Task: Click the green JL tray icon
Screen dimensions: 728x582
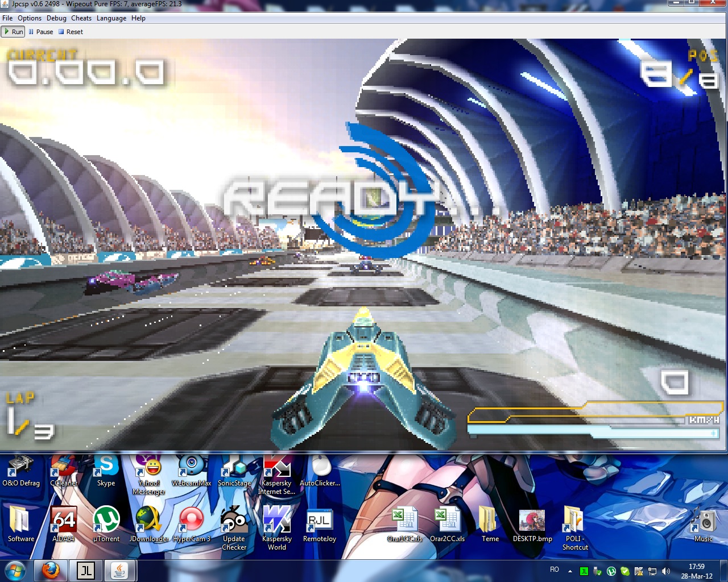Action: click(584, 571)
